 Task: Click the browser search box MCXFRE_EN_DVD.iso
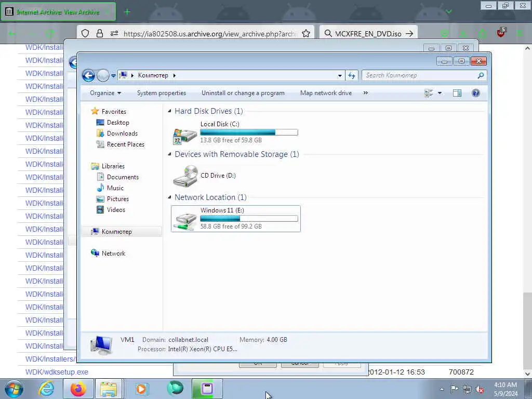pos(368,34)
